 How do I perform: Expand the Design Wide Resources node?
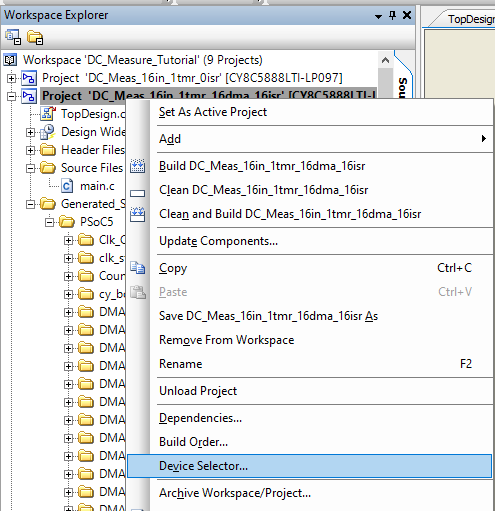click(30, 132)
